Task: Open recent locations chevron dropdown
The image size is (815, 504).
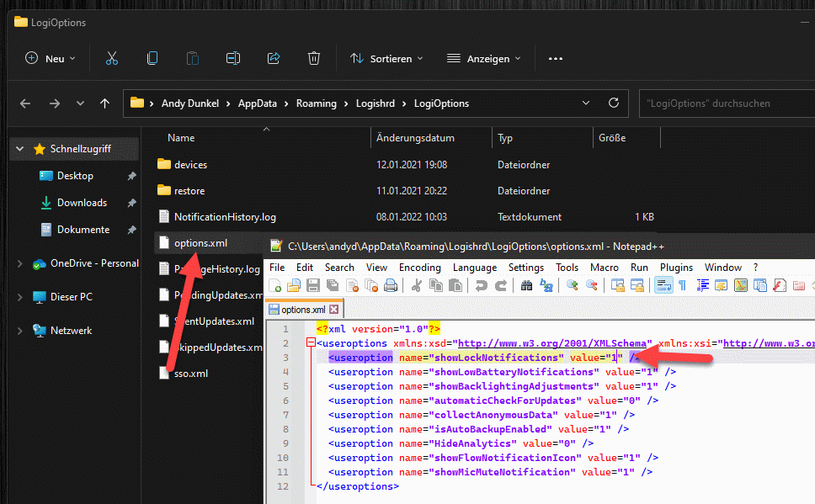Action: click(x=80, y=103)
